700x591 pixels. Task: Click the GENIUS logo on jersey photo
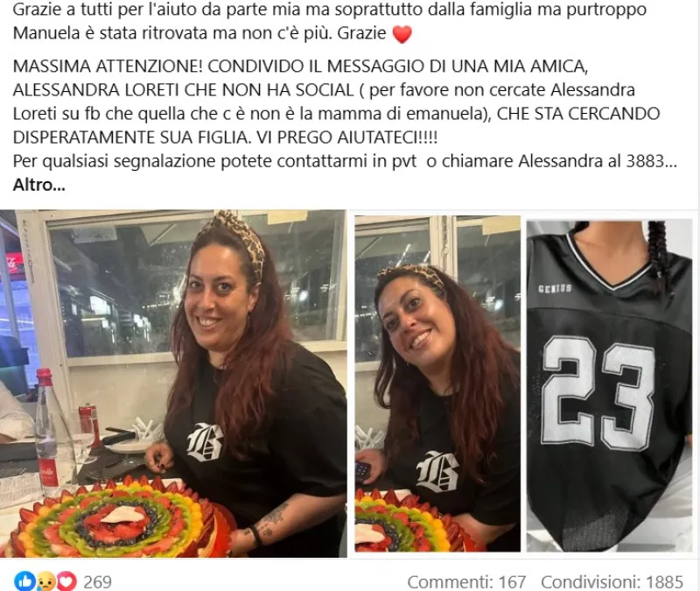pyautogui.click(x=555, y=289)
